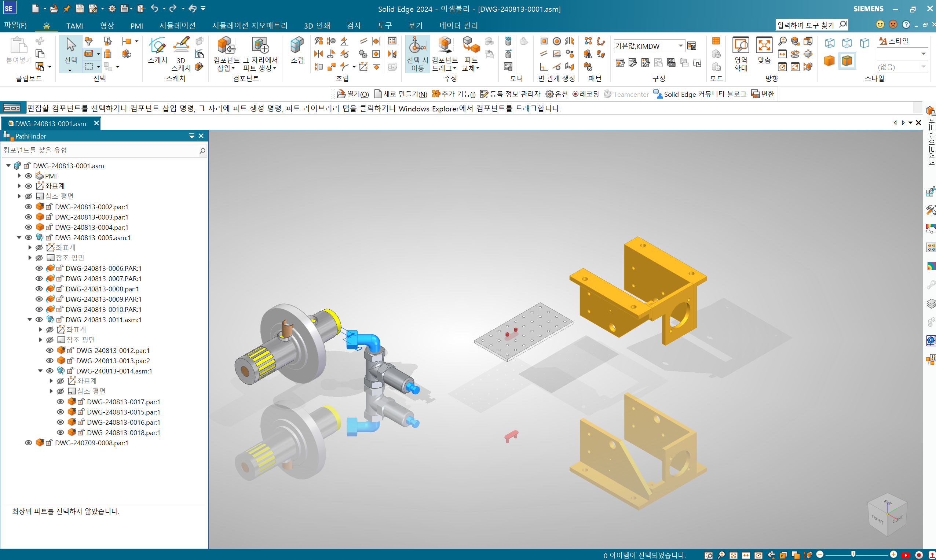
Task: Click the redo arrow in the title bar
Action: point(173,8)
